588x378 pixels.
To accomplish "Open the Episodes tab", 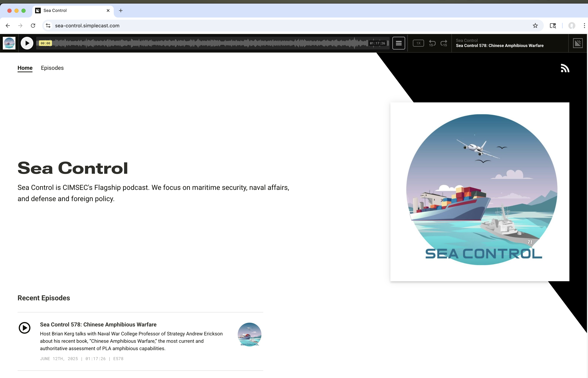I will 52,68.
